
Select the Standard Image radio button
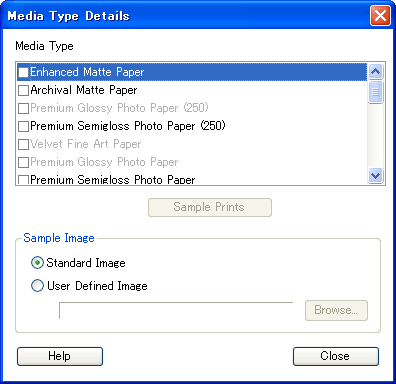pyautogui.click(x=37, y=263)
